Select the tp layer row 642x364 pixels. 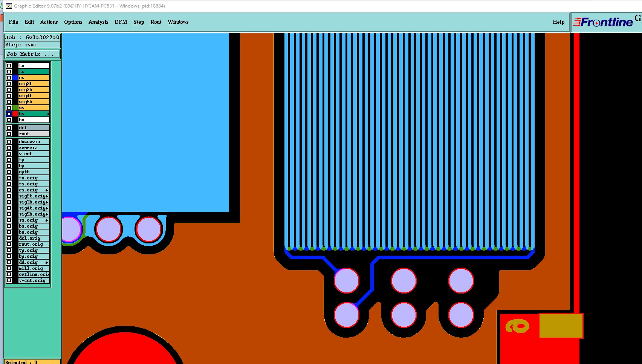(x=34, y=160)
